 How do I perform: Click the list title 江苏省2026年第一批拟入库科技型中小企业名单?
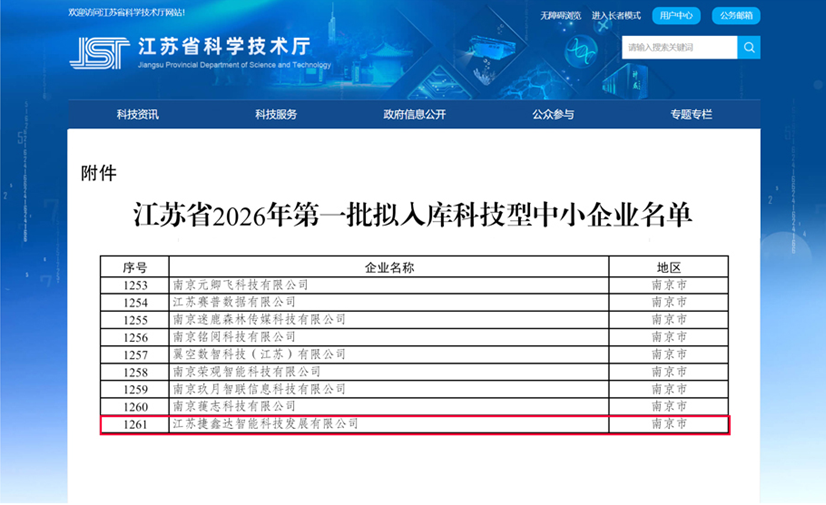412,215
